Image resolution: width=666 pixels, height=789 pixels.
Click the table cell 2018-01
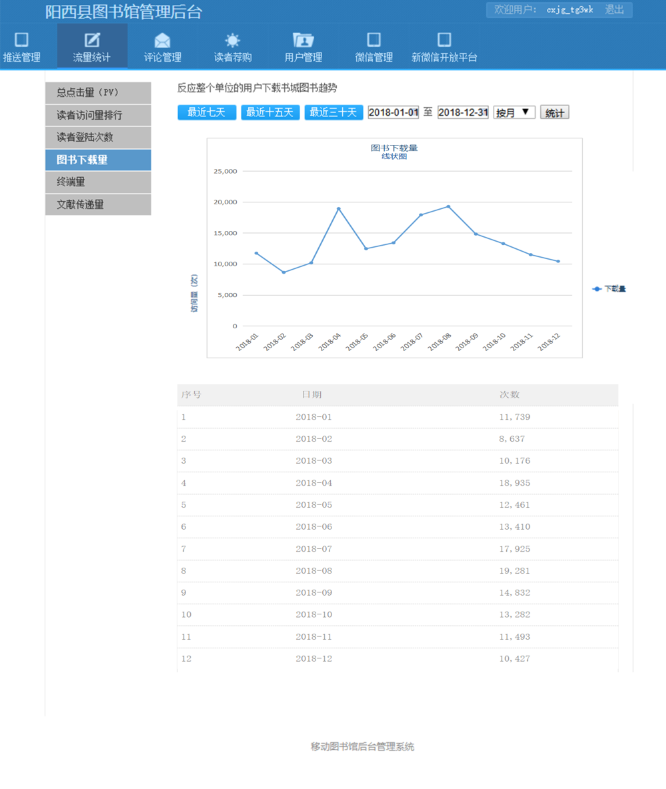tap(313, 417)
